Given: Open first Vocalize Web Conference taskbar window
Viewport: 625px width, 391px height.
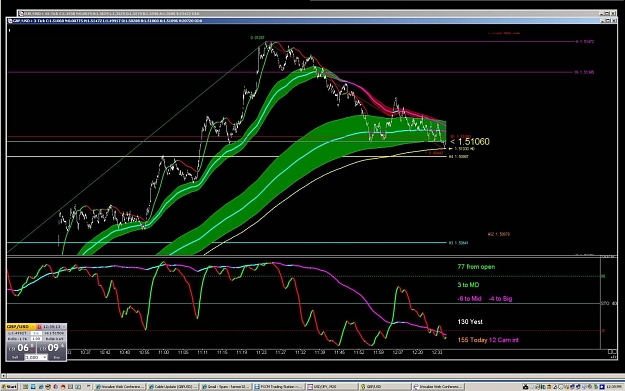Looking at the screenshot, I should point(120,387).
